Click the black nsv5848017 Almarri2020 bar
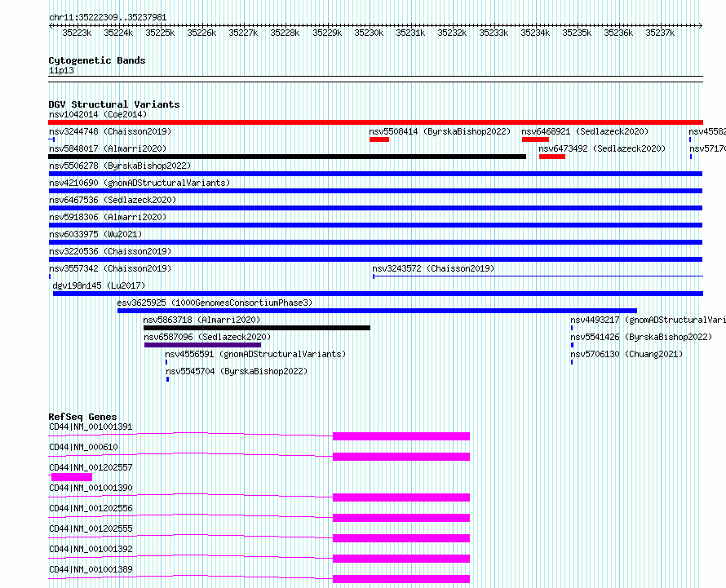 (287, 157)
